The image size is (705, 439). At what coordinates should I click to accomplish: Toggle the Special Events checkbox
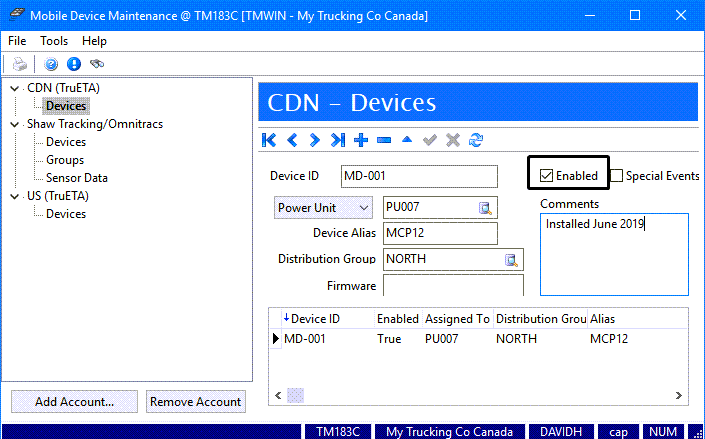pyautogui.click(x=617, y=176)
